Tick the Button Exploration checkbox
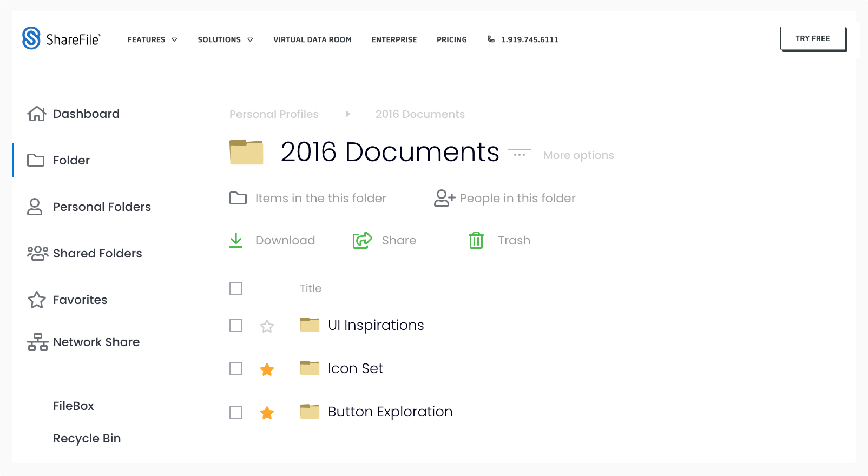Viewport: 868px width, 476px height. pos(236,412)
